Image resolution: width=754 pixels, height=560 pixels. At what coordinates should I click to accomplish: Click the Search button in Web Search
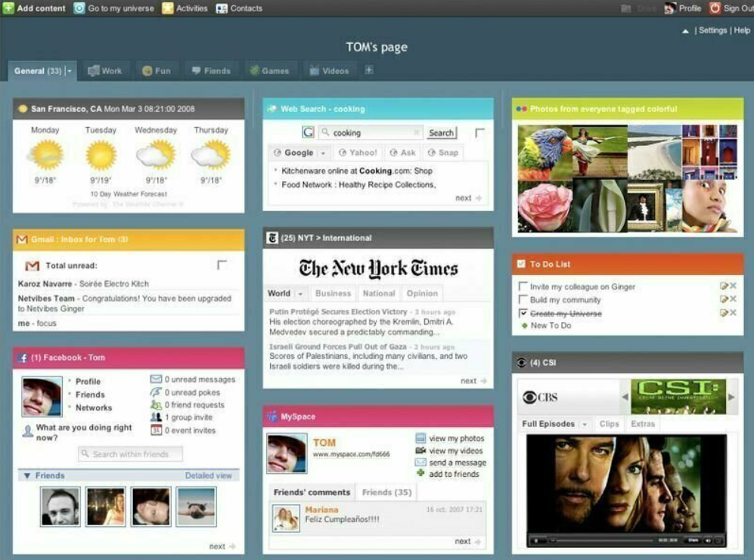[442, 133]
